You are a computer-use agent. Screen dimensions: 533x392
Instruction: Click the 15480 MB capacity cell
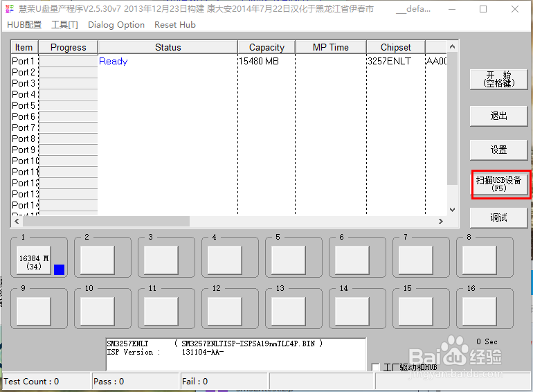coord(259,61)
